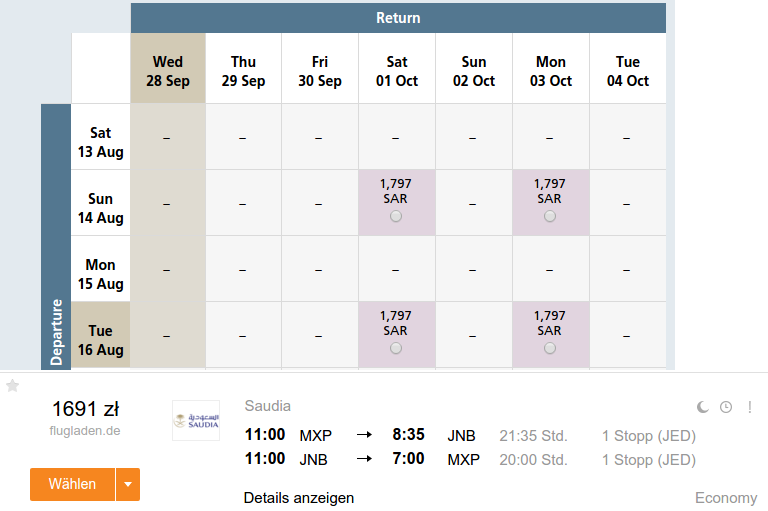Screen dimensions: 768x511
Task: Select 16 Aug to 03 Oct fare radio
Action: [x=550, y=348]
